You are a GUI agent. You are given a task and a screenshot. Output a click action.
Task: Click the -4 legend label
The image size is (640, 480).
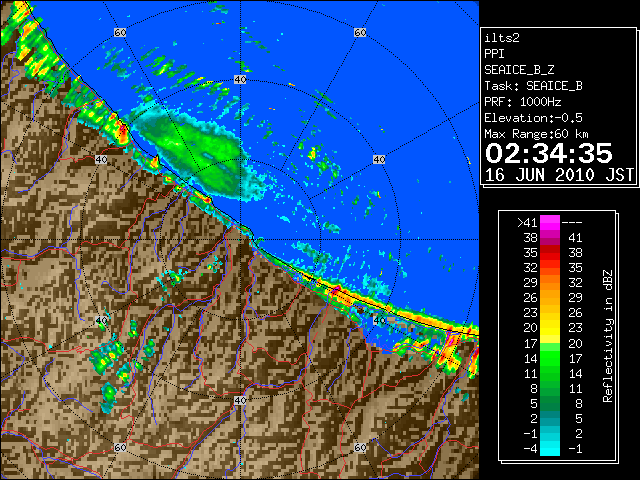click(530, 449)
